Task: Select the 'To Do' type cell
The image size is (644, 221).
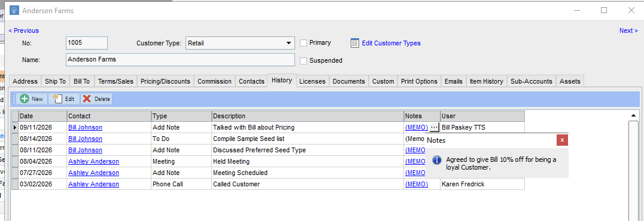Action: click(x=181, y=139)
